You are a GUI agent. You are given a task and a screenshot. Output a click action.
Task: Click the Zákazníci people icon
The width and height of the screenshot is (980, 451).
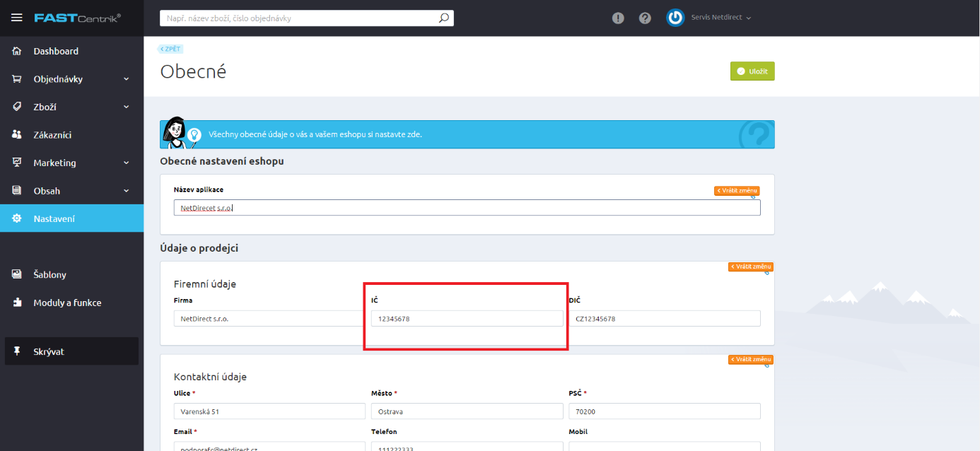17,134
